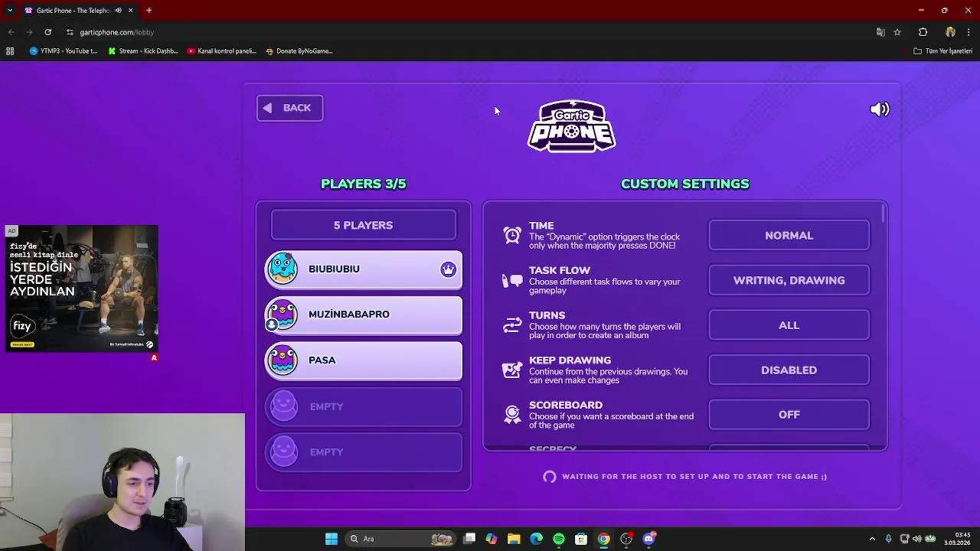This screenshot has width=980, height=551.
Task: Open File Explorer from the taskbar
Action: tap(514, 539)
